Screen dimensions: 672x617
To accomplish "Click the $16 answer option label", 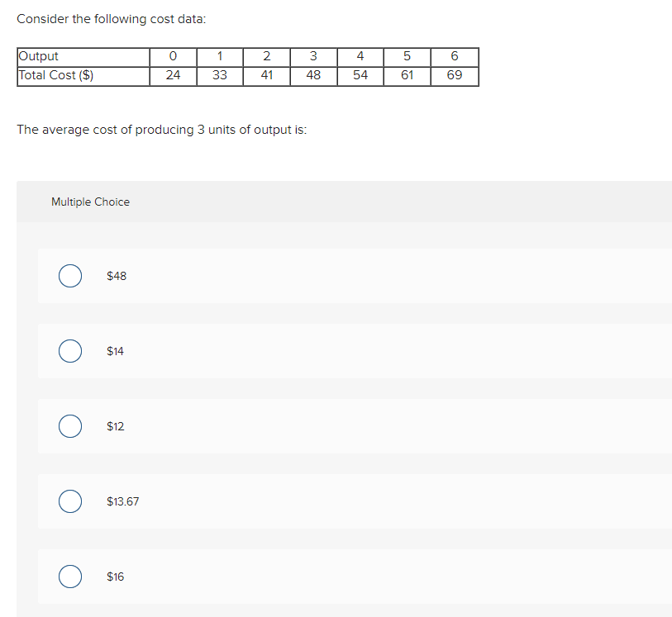I will coord(115,577).
